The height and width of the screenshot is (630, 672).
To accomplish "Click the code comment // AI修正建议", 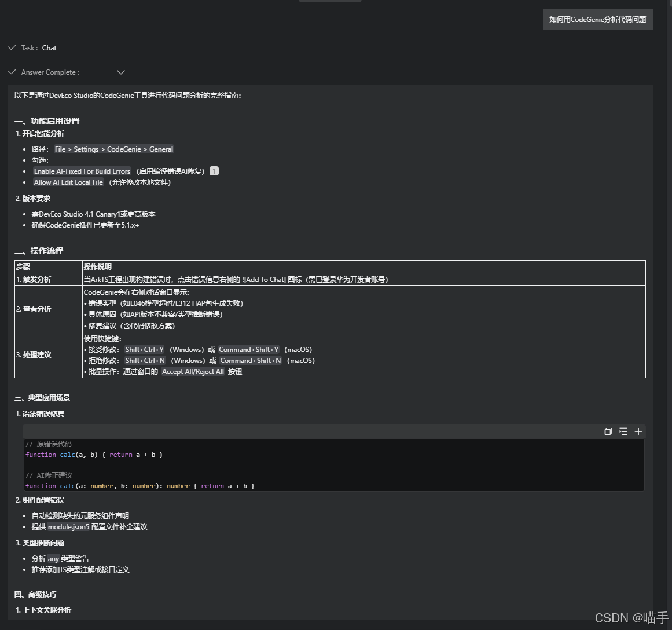I will click(x=49, y=475).
